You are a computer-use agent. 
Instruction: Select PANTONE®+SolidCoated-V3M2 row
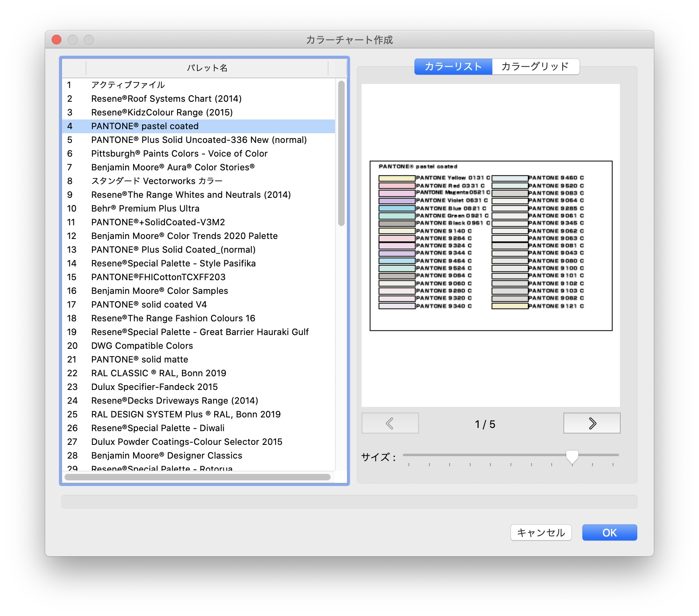pyautogui.click(x=199, y=222)
